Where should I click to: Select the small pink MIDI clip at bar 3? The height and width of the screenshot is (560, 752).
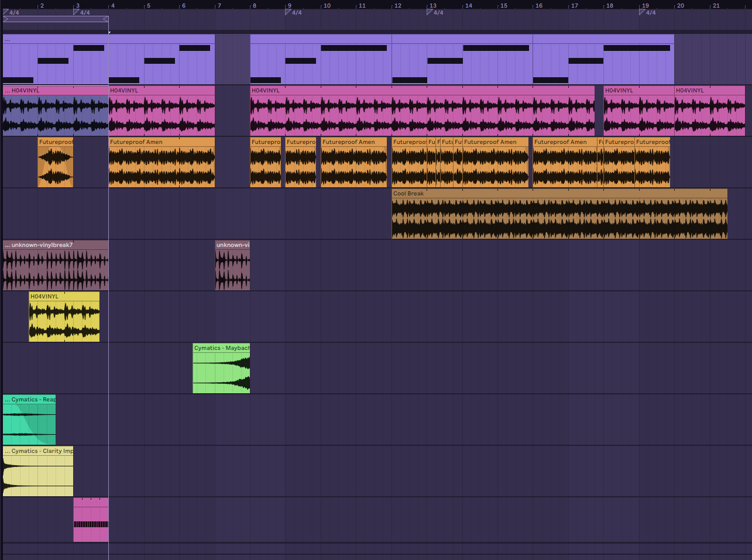pos(91,520)
